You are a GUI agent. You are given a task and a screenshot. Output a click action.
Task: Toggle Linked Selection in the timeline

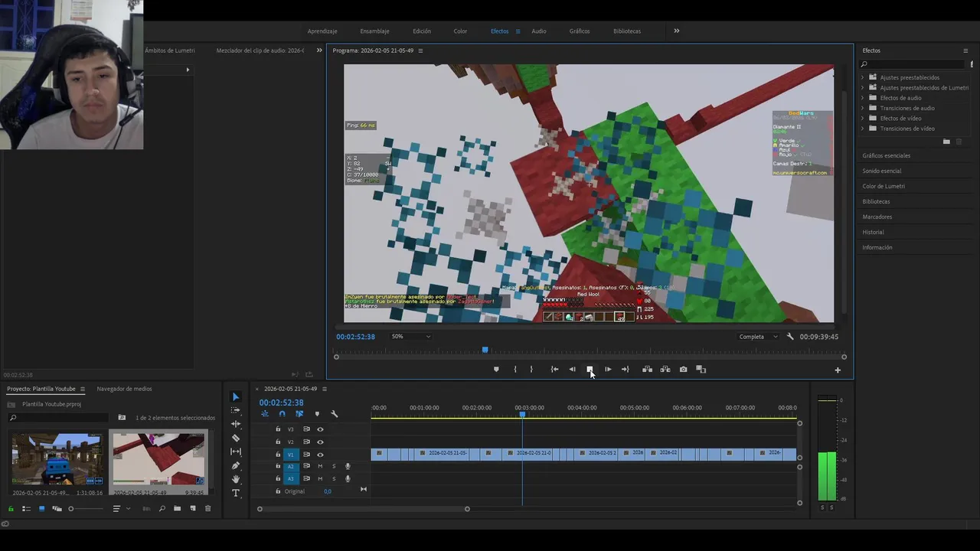click(299, 414)
